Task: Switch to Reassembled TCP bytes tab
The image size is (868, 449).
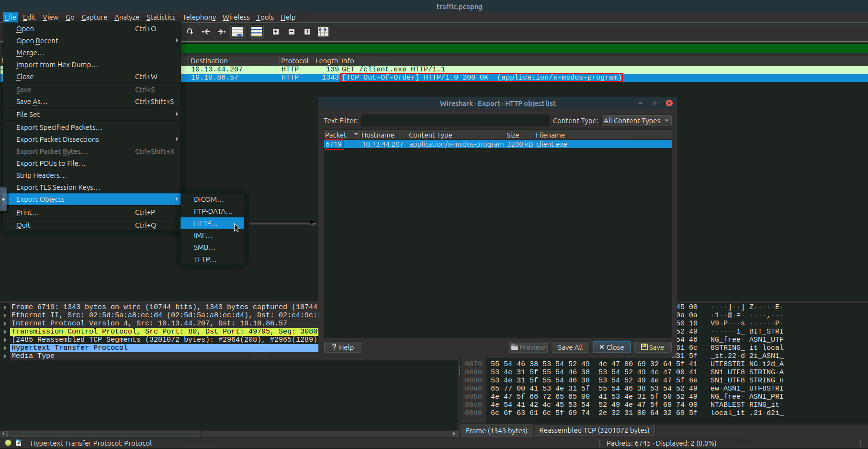Action: pos(594,430)
